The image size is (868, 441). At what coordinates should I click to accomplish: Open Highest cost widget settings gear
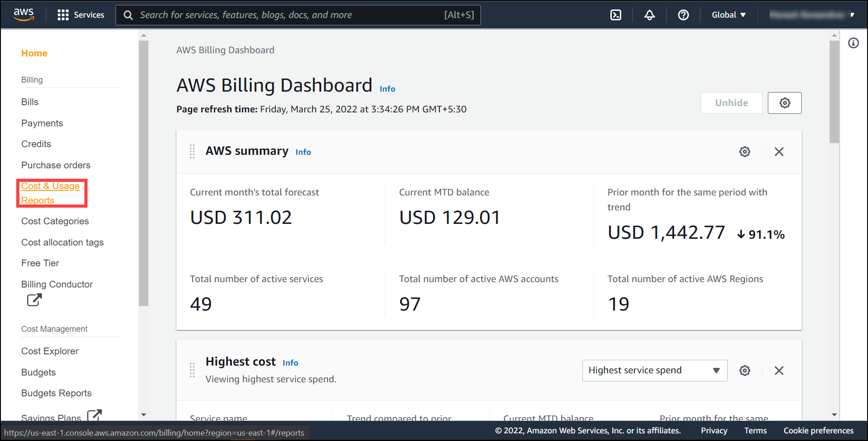point(745,371)
